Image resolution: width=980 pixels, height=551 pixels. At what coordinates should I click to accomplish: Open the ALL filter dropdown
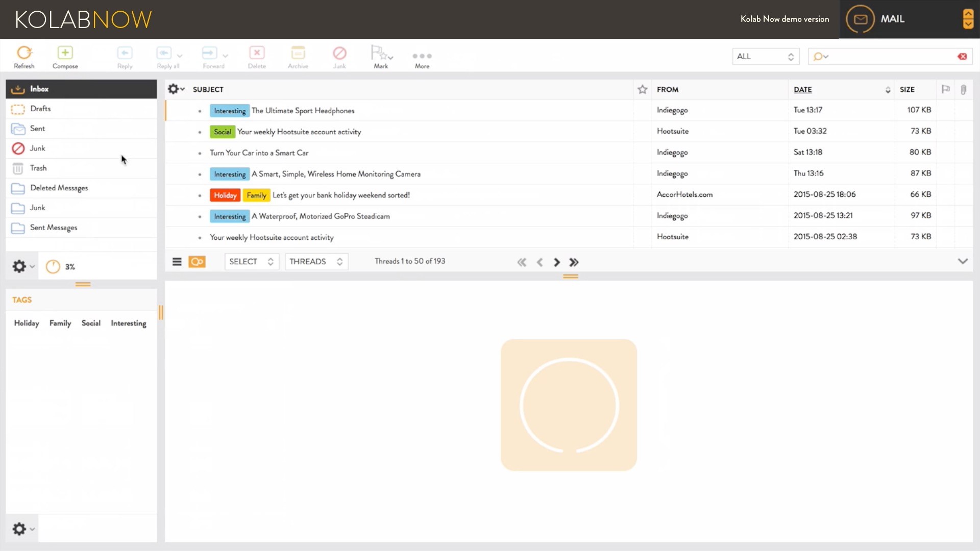tap(765, 57)
